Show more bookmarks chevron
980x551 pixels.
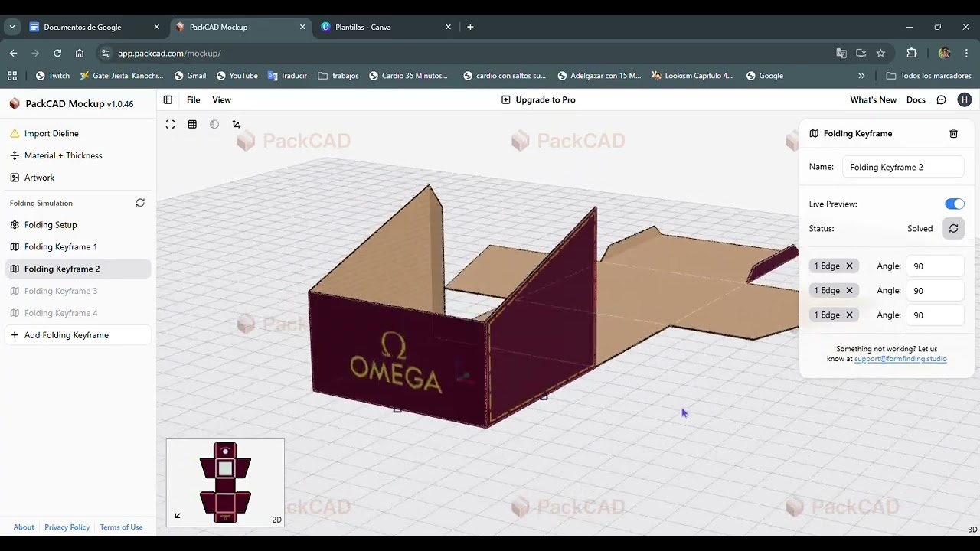(x=861, y=76)
